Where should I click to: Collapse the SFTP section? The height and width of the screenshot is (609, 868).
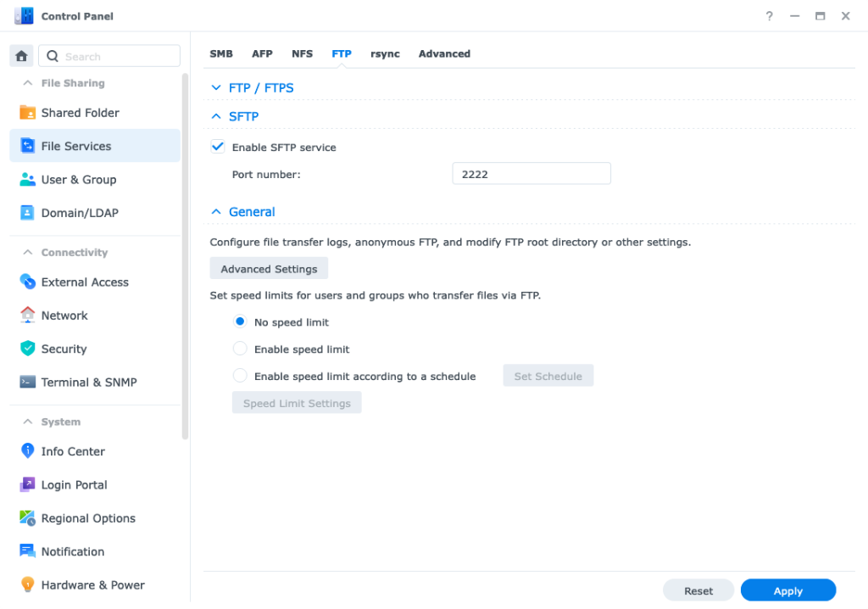[215, 116]
